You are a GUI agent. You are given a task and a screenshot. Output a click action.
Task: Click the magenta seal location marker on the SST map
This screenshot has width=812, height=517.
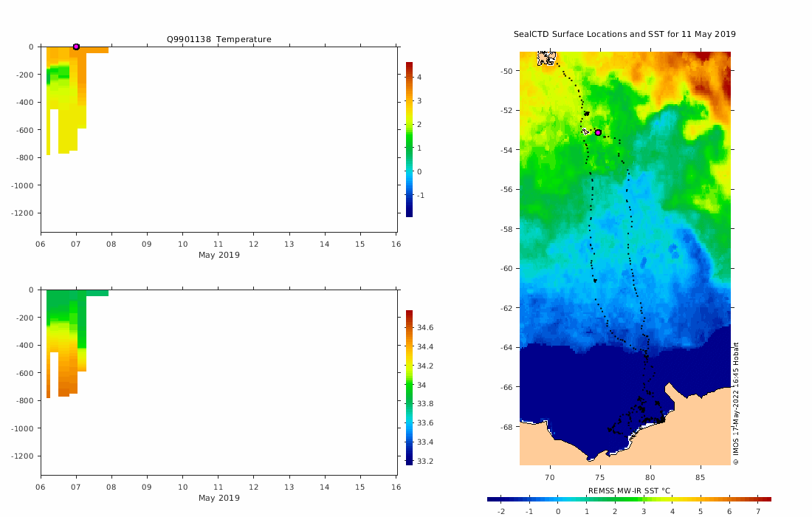598,133
